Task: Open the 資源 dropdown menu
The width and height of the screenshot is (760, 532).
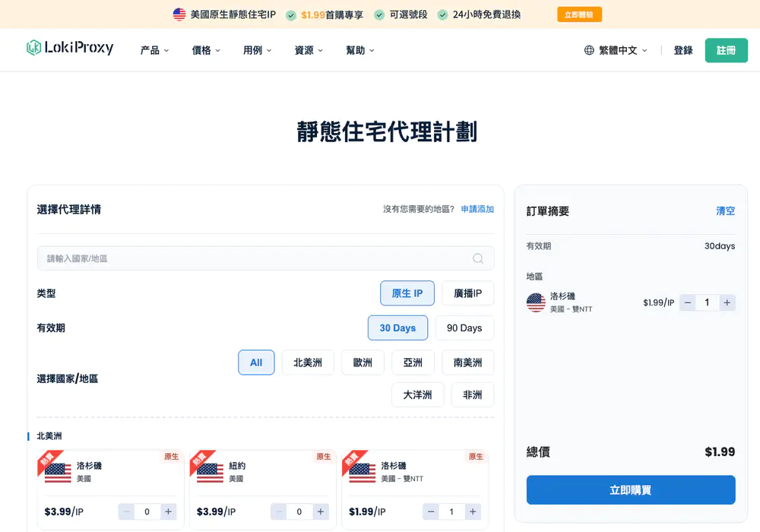Action: point(309,50)
